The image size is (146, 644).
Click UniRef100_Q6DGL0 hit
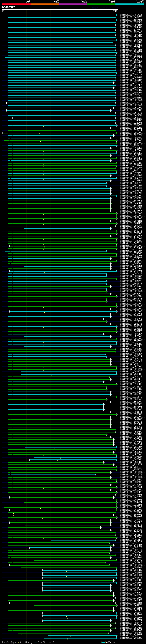[131, 153]
